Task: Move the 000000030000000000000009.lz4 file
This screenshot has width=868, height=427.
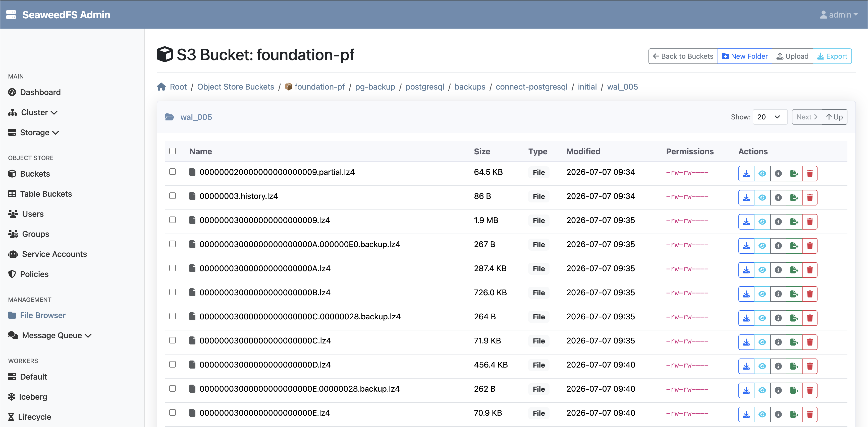Action: (x=794, y=222)
